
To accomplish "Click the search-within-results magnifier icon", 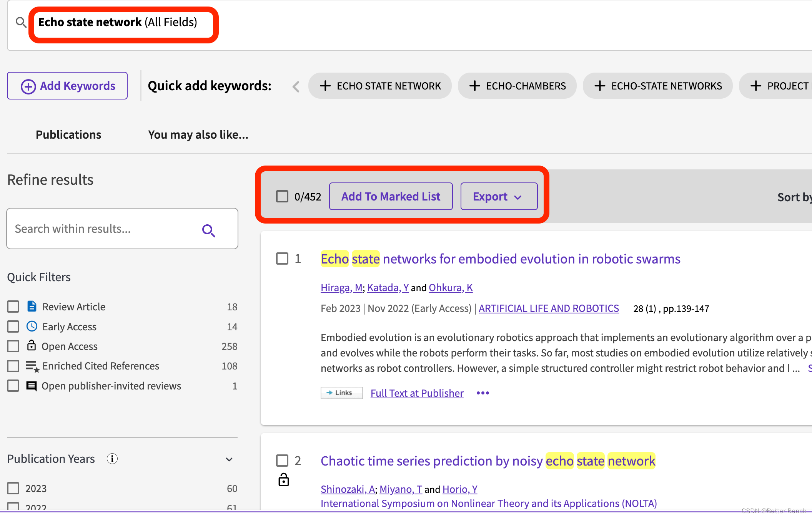I will point(208,230).
